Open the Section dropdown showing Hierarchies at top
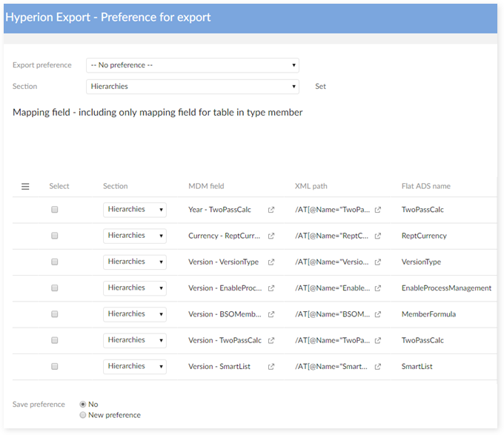 coord(193,87)
